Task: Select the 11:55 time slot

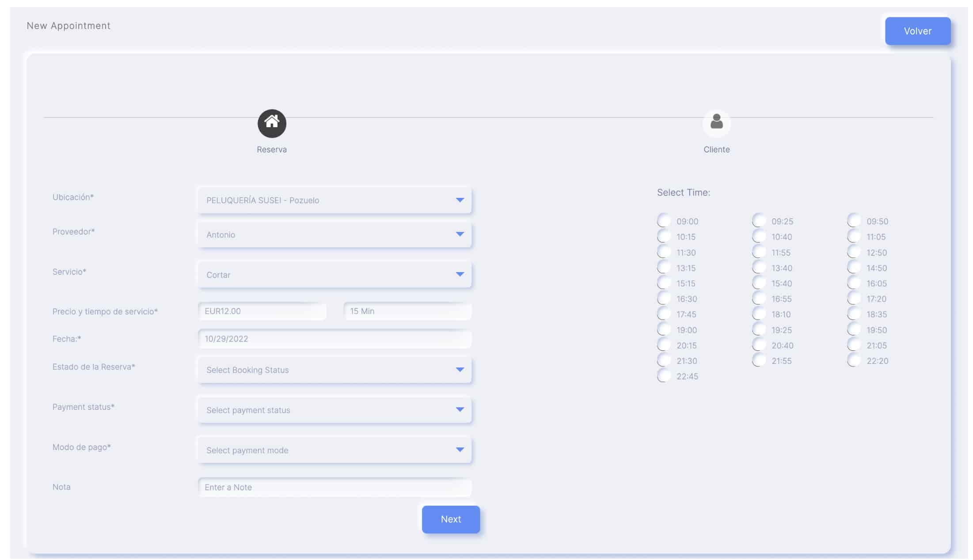Action: (x=759, y=252)
